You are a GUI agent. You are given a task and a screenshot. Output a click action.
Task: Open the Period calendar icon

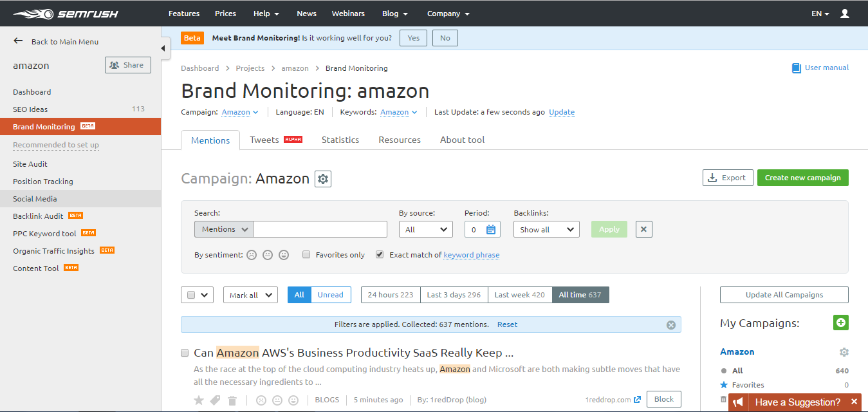(x=491, y=229)
